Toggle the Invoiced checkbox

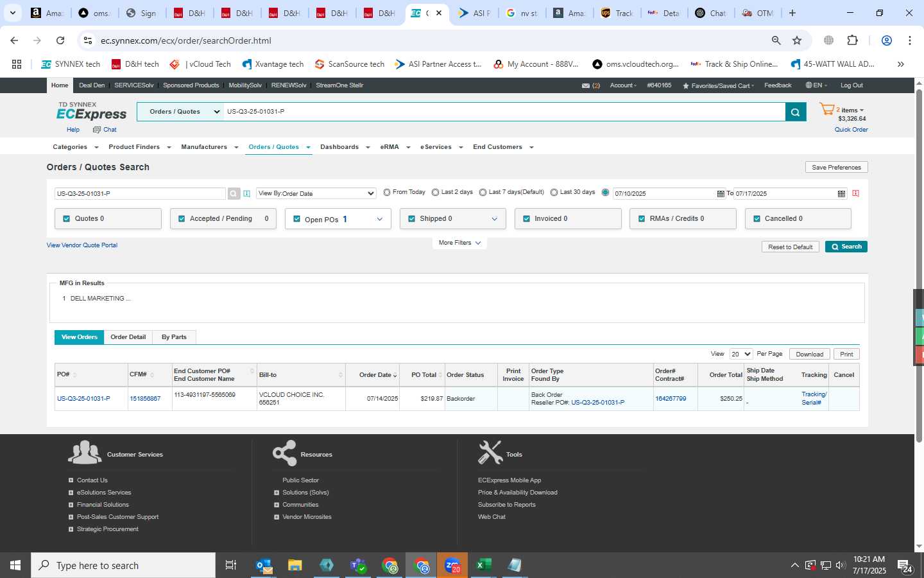(x=526, y=219)
